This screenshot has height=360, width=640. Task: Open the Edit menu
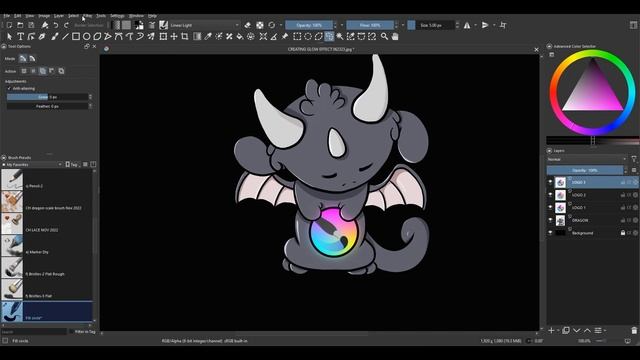click(x=18, y=16)
